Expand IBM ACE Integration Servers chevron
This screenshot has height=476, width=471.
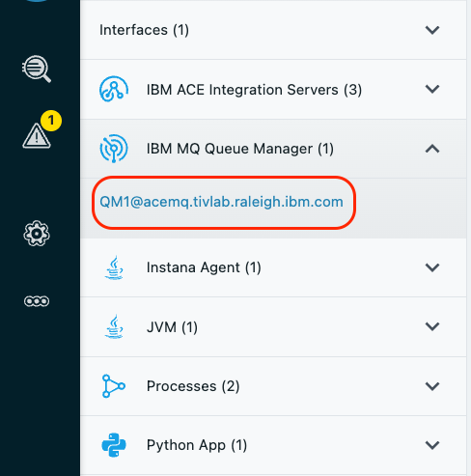point(432,89)
